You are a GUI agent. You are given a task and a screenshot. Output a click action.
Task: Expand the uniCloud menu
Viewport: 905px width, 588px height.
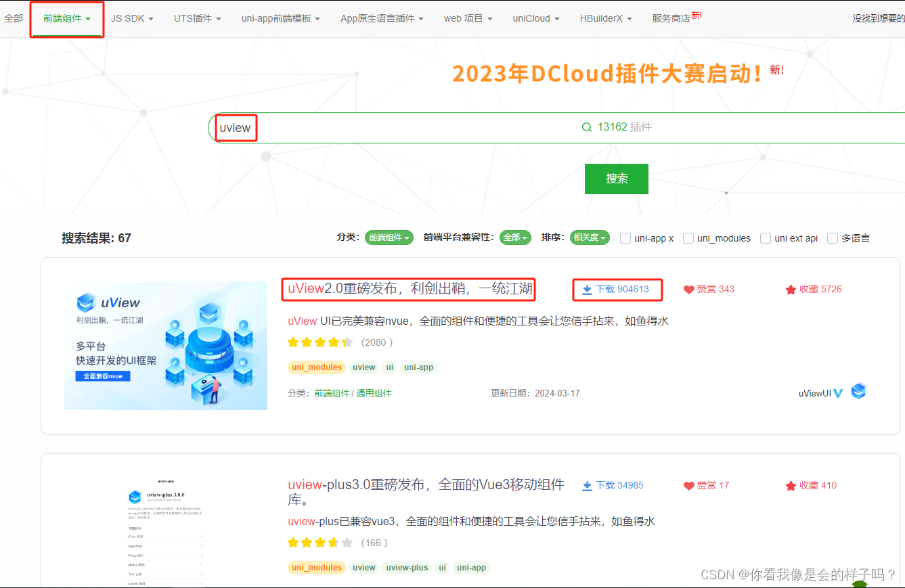tap(535, 18)
